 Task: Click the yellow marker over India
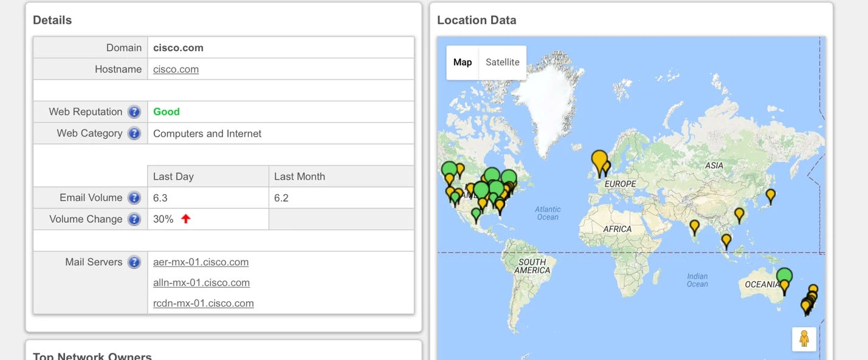[694, 226]
